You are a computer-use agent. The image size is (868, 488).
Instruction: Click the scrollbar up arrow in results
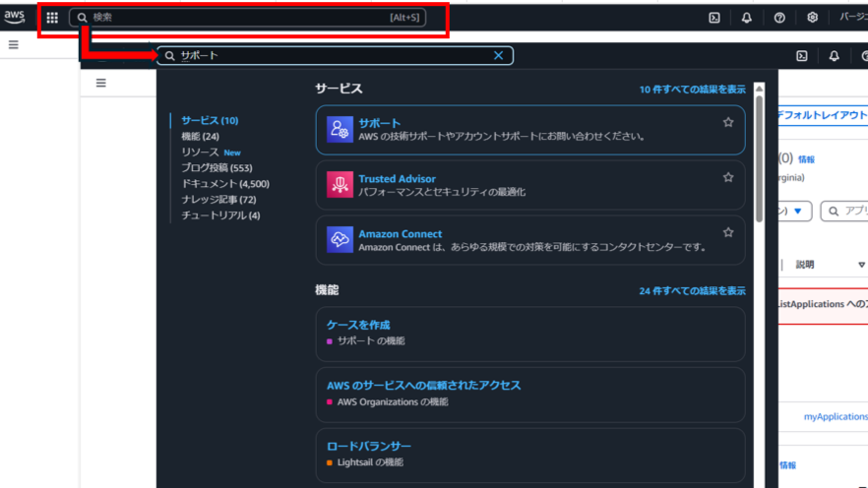point(760,89)
